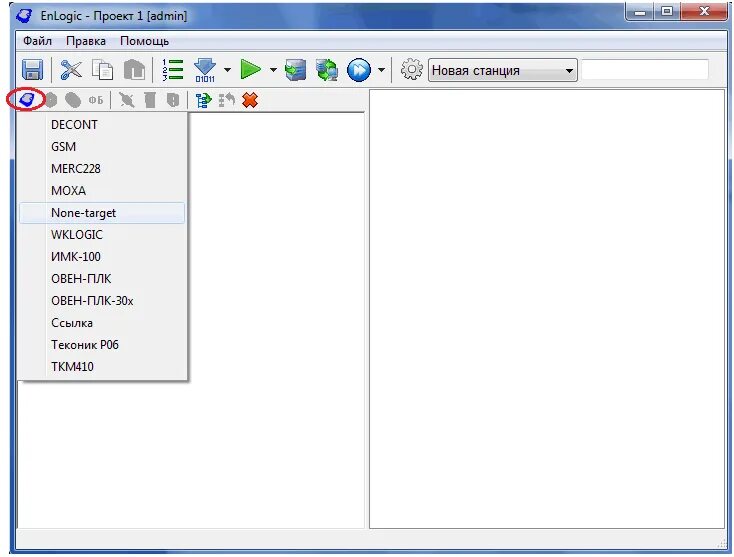Open the dropdown arrow beside the fast-forward icon

382,70
